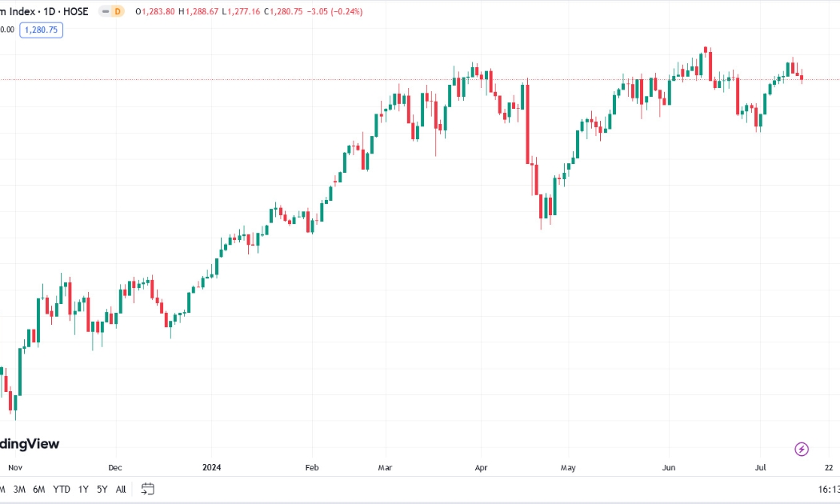The image size is (840, 504).
Task: Set chart range to 5Y
Action: click(102, 489)
